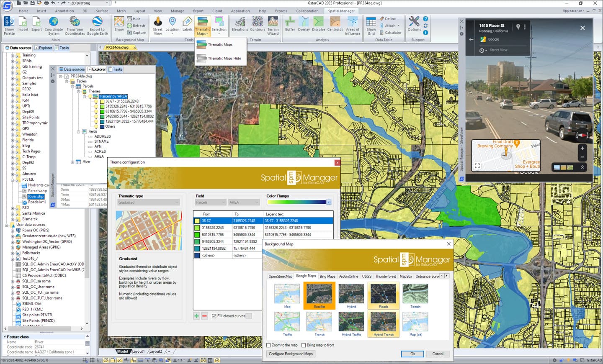Screen dimensions: 603x364
Task: Select the Terrain map thumbnail
Action: tap(415, 296)
